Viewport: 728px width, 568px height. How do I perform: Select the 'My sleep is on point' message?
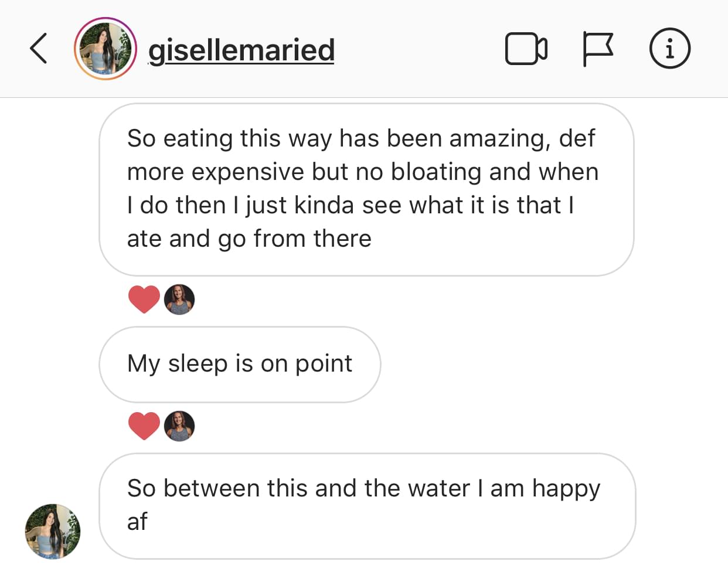point(240,364)
